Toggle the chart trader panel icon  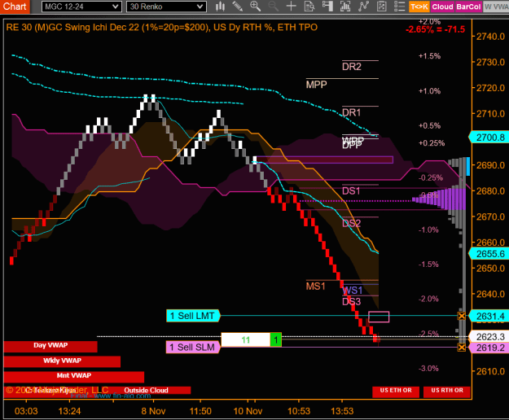[x=327, y=7]
